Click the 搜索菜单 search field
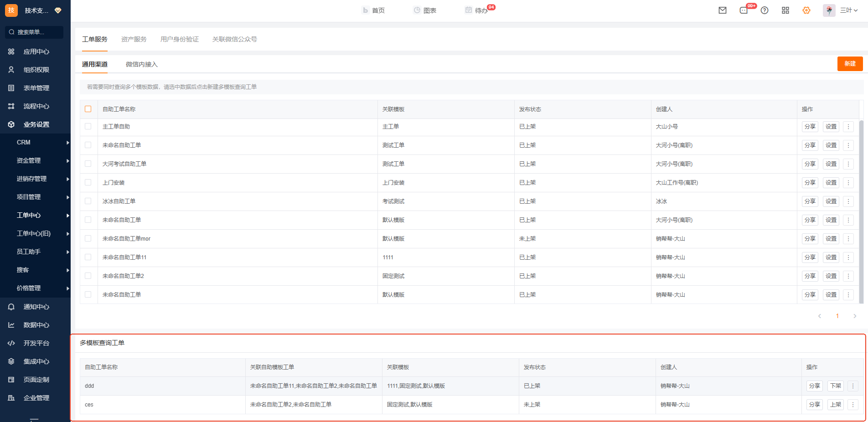Screen dimensions: 868x422 pos(35,32)
